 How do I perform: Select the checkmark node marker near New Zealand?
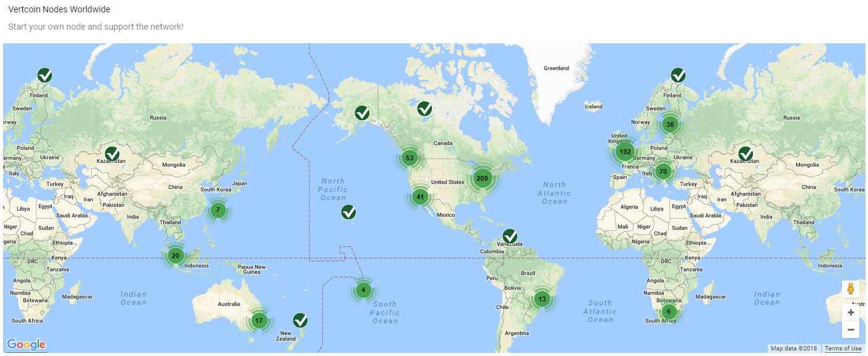pyautogui.click(x=300, y=321)
